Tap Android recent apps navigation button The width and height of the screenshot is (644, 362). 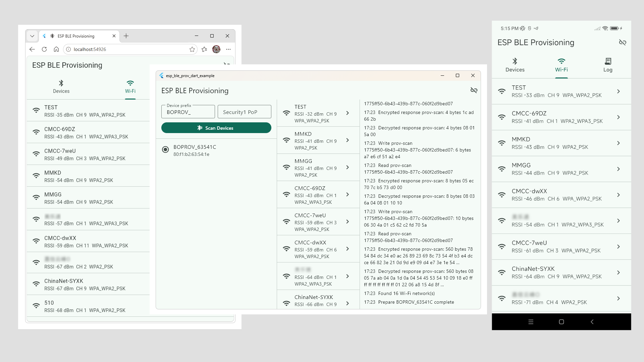point(531,322)
